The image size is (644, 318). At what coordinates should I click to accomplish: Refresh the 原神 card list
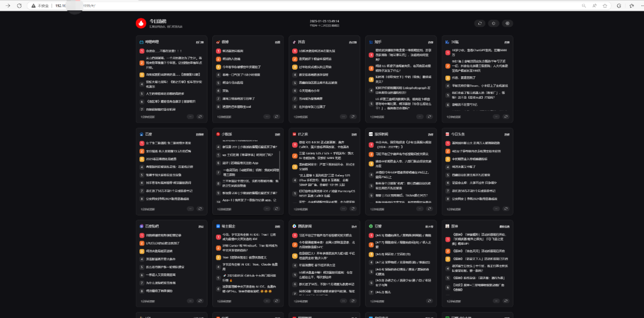point(506,301)
